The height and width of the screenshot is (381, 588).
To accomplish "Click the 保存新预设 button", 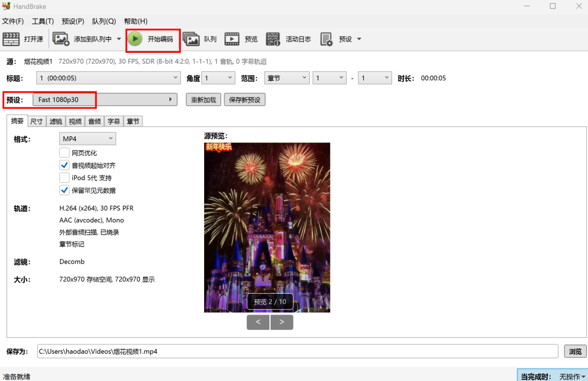I will coord(244,100).
